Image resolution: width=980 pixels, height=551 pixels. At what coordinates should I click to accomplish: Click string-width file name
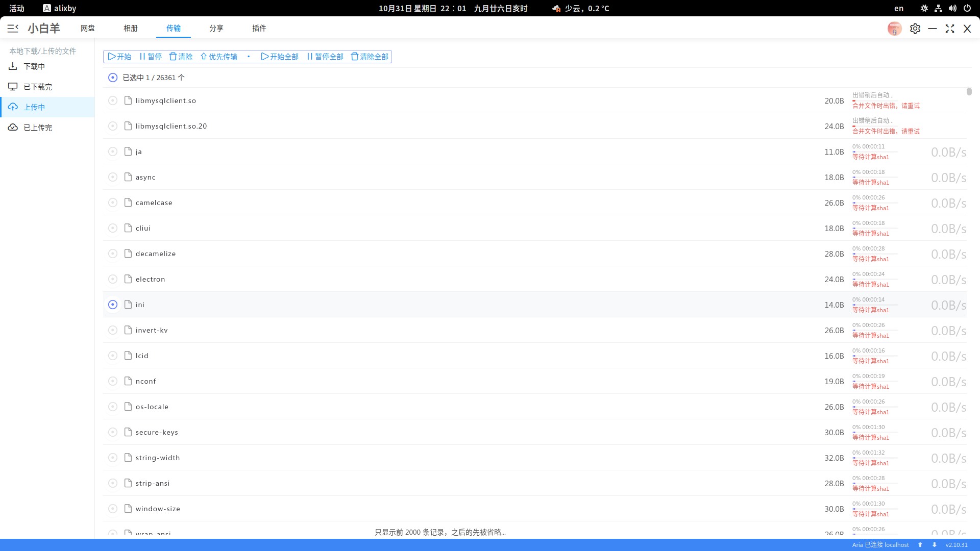point(158,458)
